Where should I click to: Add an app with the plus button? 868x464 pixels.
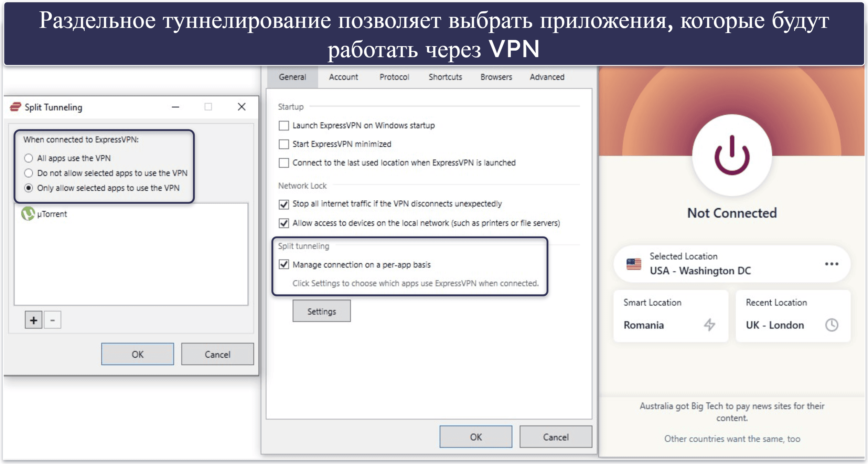pos(33,320)
